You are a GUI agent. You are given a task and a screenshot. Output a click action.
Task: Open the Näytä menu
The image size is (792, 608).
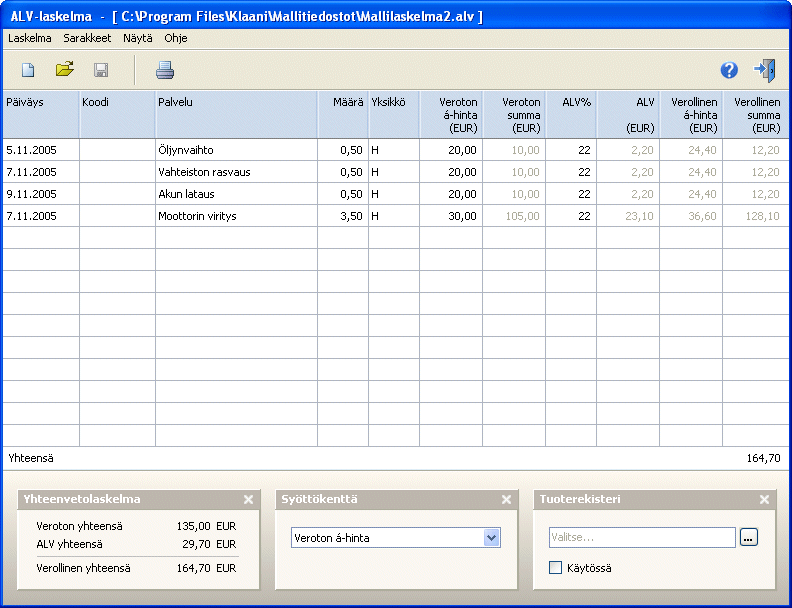pyautogui.click(x=137, y=38)
